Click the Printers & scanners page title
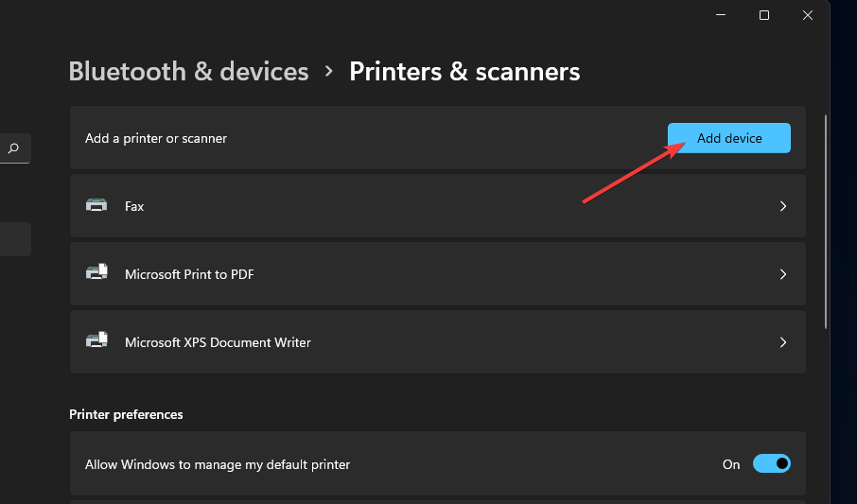The image size is (857, 504). pyautogui.click(x=464, y=72)
